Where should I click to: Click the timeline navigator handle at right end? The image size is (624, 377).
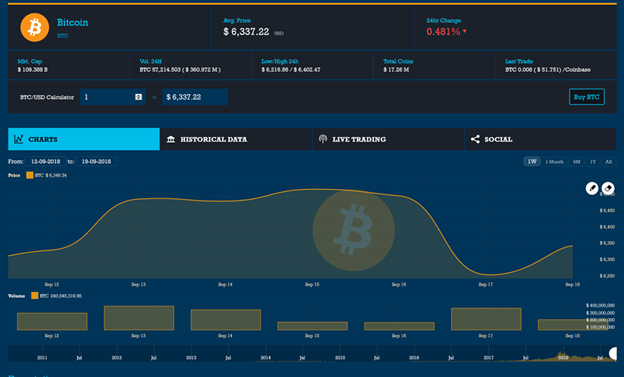pyautogui.click(x=613, y=353)
